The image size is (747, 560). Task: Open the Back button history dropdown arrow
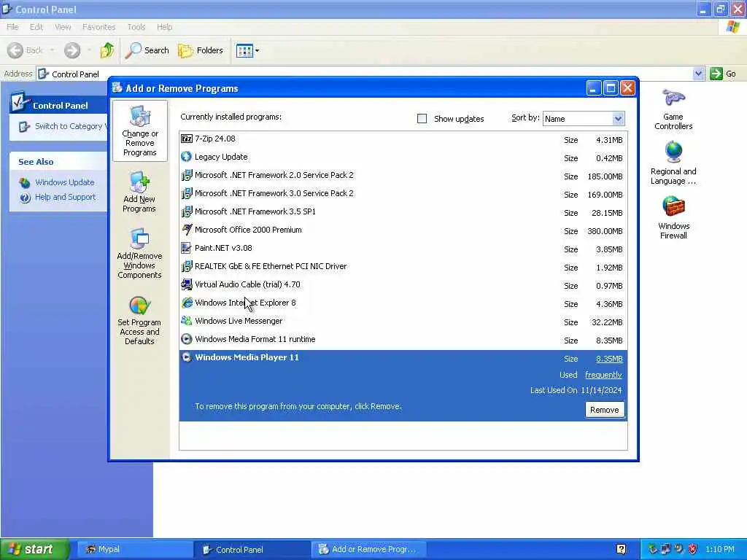[52, 50]
